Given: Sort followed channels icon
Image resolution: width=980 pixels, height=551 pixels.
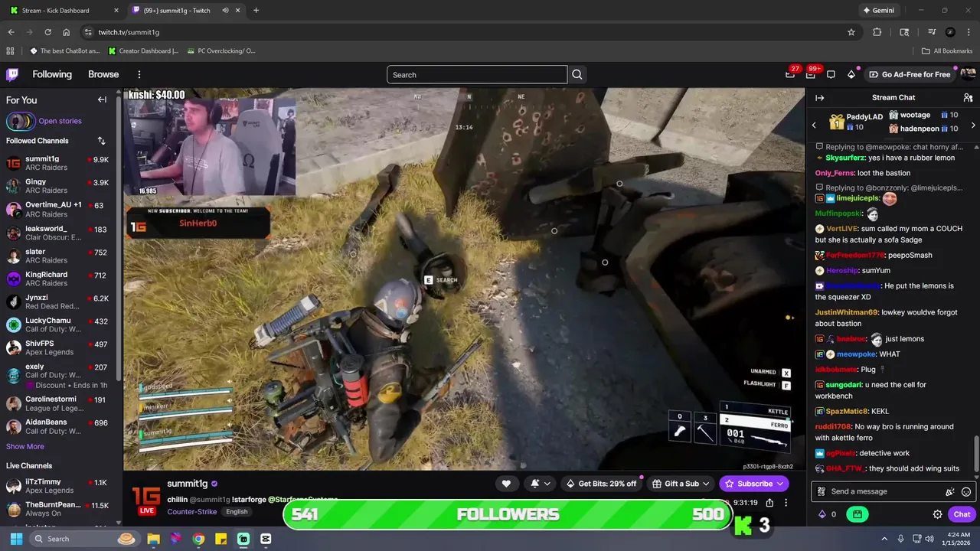Looking at the screenshot, I should [x=101, y=141].
